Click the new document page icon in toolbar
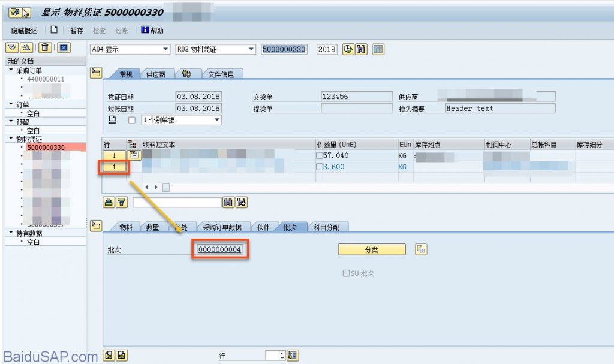Viewport: 614px width, 364px height. [x=54, y=30]
